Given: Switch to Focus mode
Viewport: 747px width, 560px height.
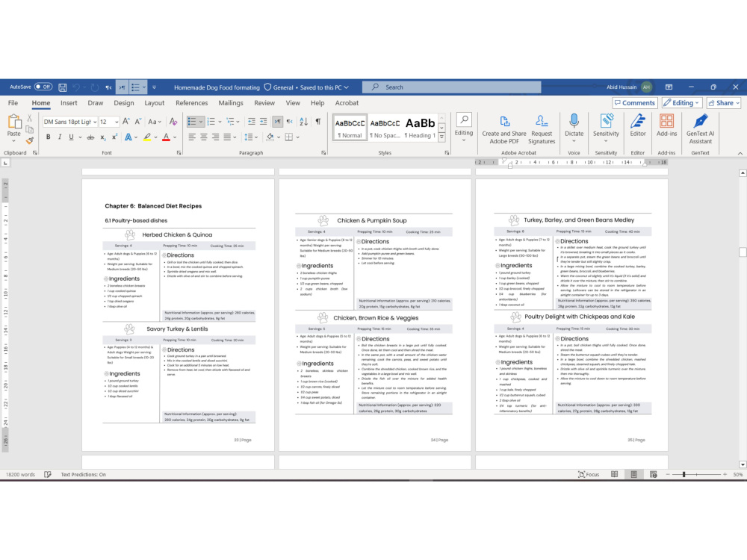Looking at the screenshot, I should 589,474.
